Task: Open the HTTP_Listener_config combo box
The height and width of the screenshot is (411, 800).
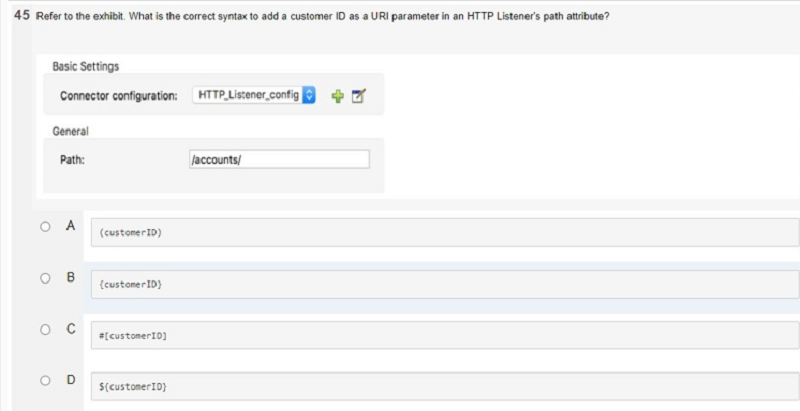Action: (x=255, y=95)
